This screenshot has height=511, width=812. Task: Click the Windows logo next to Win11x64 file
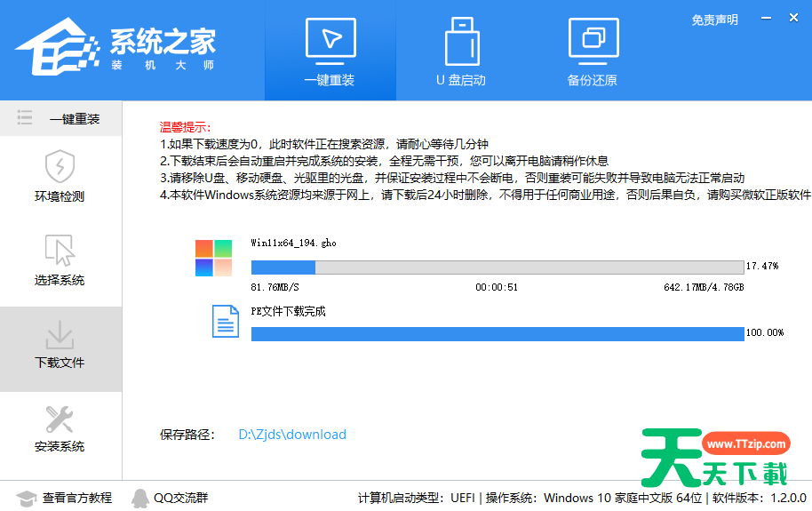213,258
